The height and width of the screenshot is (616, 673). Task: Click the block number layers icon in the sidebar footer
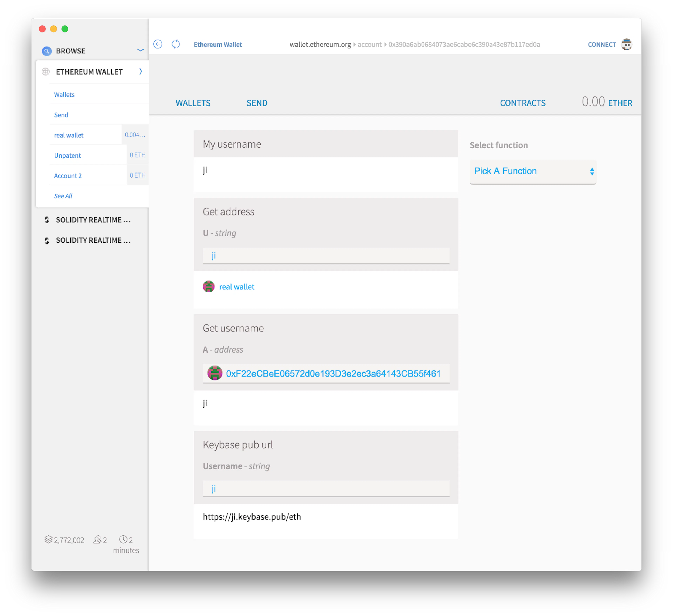click(48, 540)
